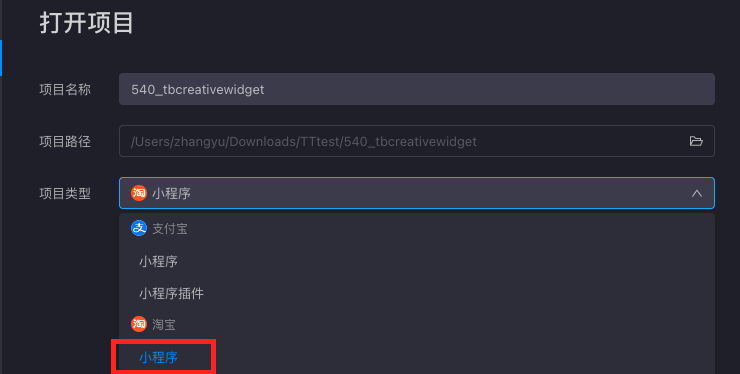Select the highlighted 小程序 under 淘宝

point(158,357)
